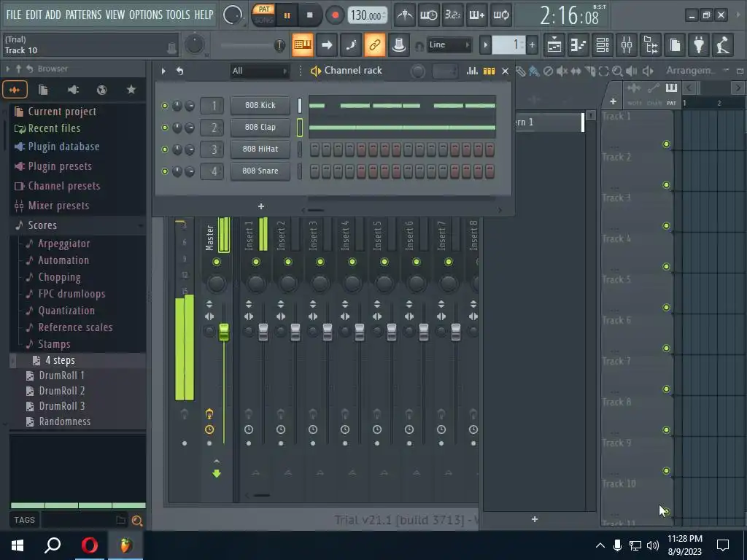Screen dimensions: 747x560
Task: Select the Randomness score file
Action: coord(64,421)
